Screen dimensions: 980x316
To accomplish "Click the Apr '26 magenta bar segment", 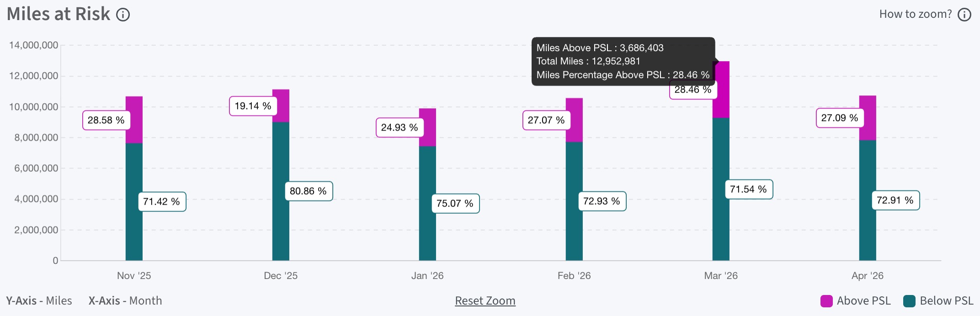I will click(868, 118).
